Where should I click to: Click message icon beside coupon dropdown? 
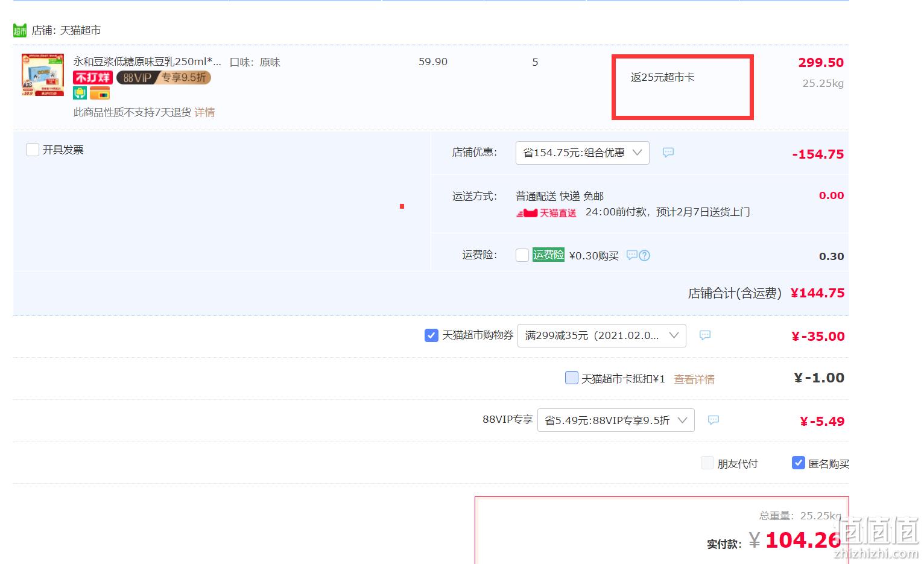click(x=705, y=335)
